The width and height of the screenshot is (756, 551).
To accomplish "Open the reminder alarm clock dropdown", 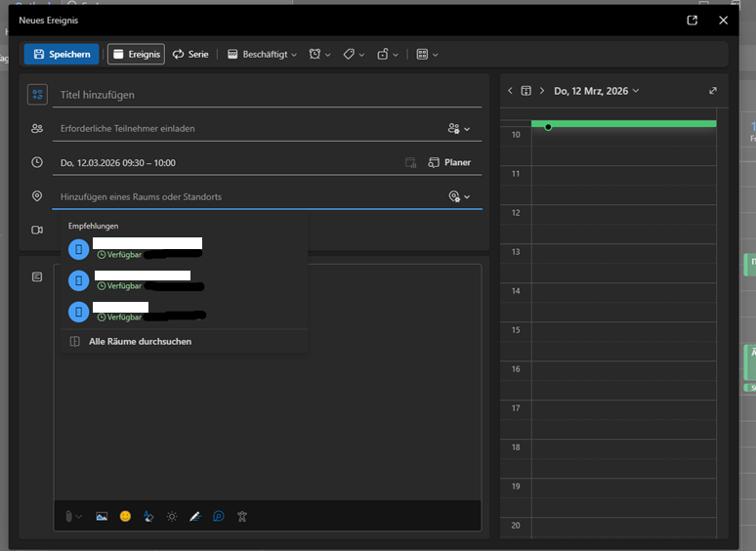I will pyautogui.click(x=319, y=54).
